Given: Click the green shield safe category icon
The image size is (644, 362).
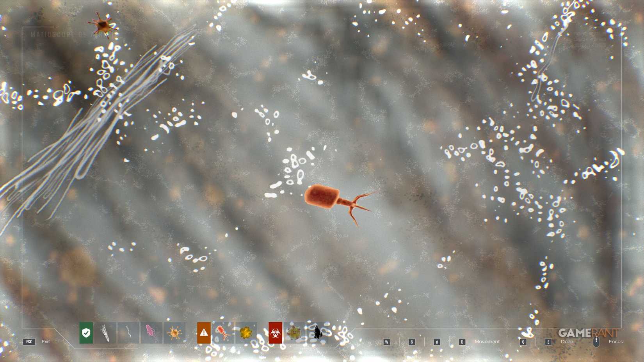Looking at the screenshot, I should 86,333.
